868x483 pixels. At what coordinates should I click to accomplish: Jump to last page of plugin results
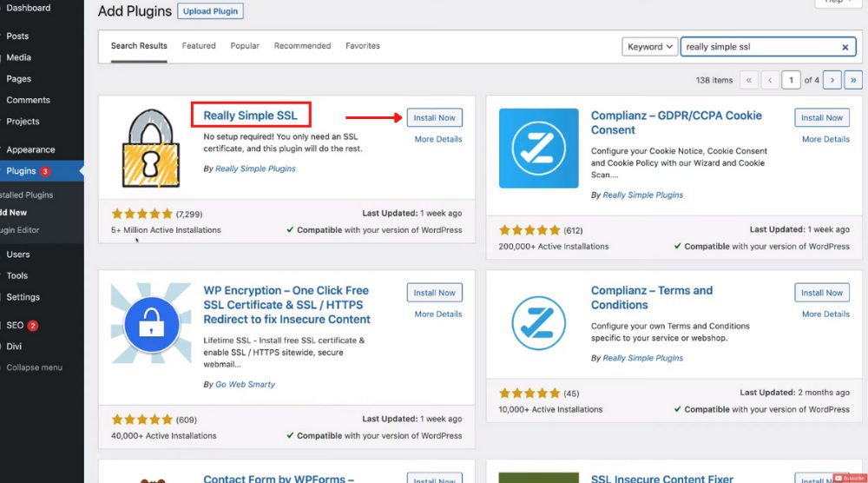(853, 80)
